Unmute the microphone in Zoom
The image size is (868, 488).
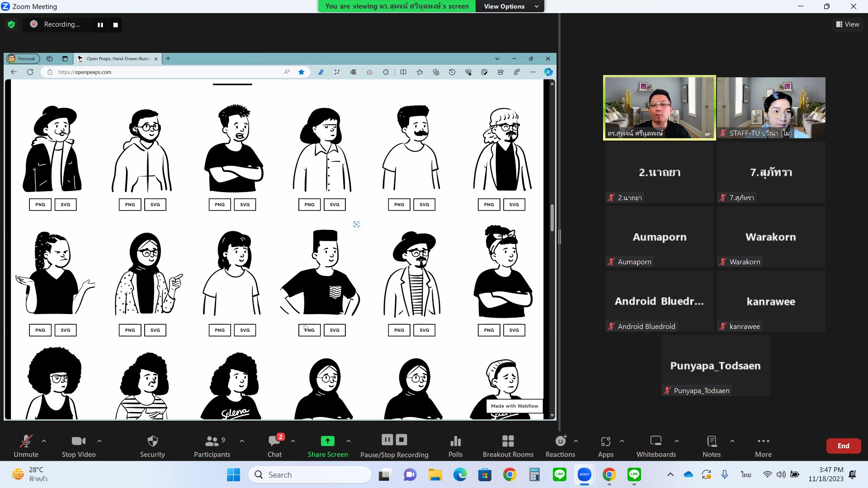pyautogui.click(x=26, y=446)
